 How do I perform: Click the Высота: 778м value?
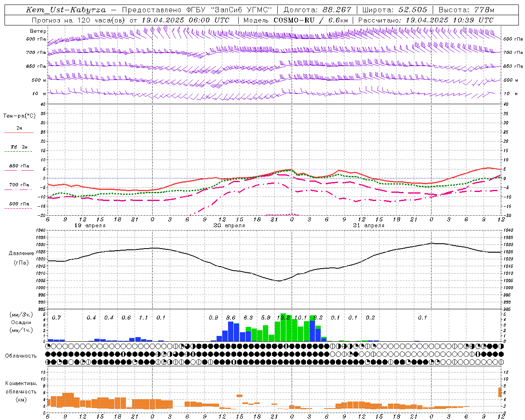466,10
